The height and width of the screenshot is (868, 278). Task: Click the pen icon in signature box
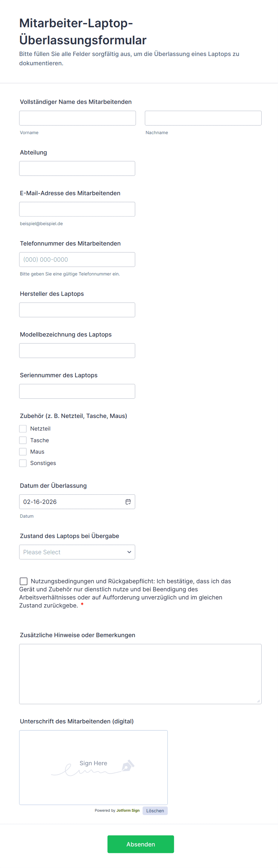tap(128, 766)
